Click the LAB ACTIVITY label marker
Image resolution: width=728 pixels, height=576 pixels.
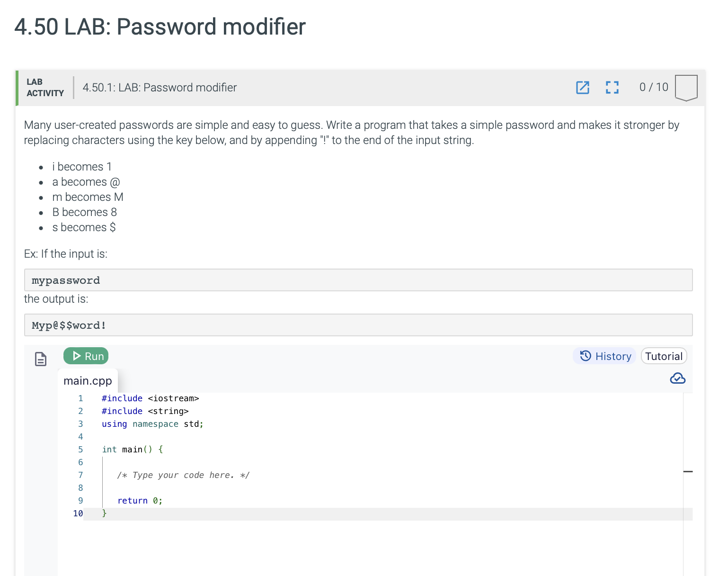[45, 88]
